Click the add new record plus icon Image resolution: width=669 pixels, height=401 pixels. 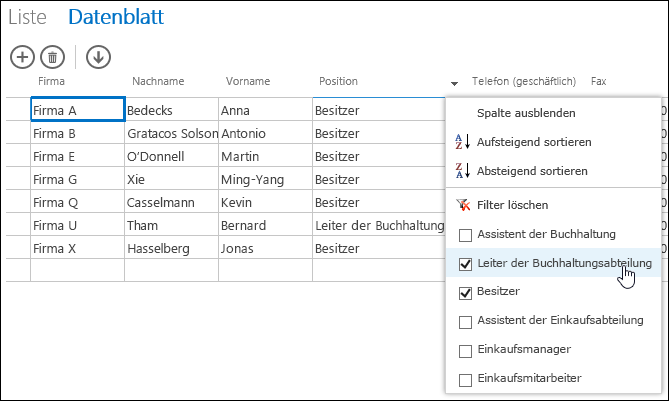(x=22, y=57)
